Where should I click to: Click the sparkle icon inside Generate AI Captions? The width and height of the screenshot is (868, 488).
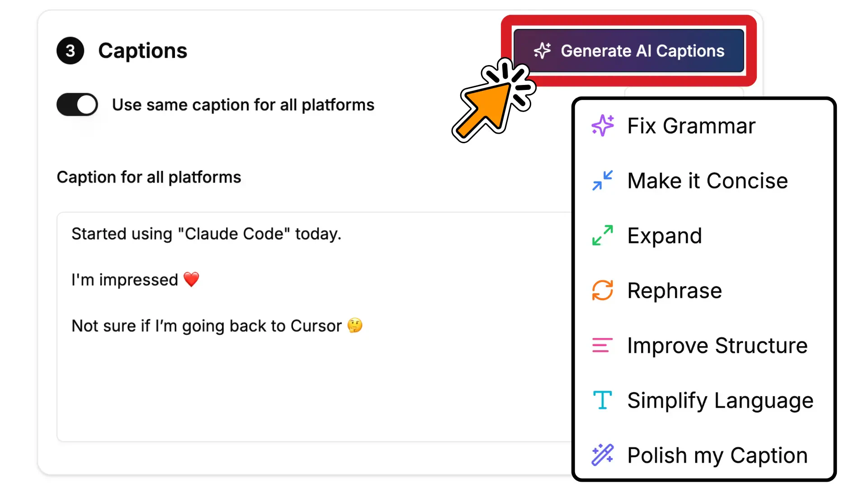[x=542, y=51]
